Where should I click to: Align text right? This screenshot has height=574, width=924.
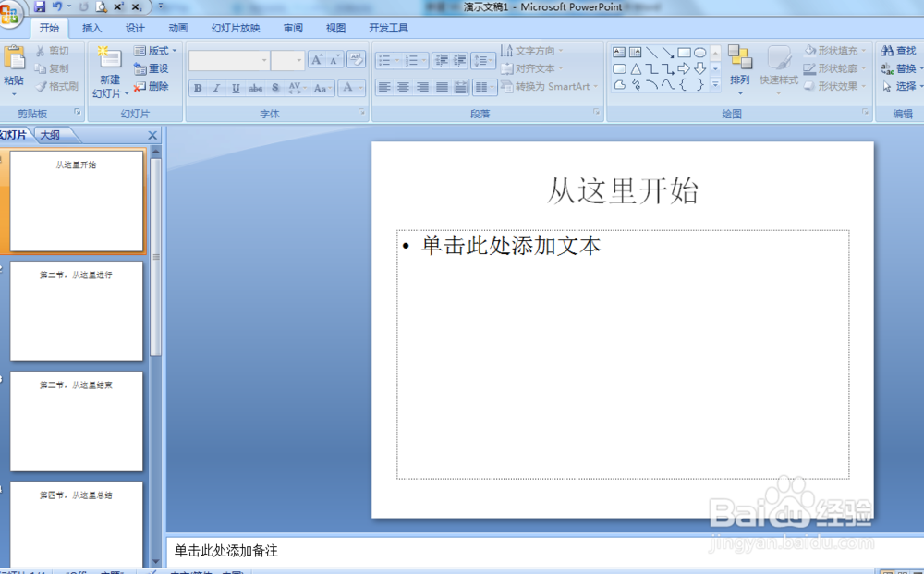click(x=422, y=87)
